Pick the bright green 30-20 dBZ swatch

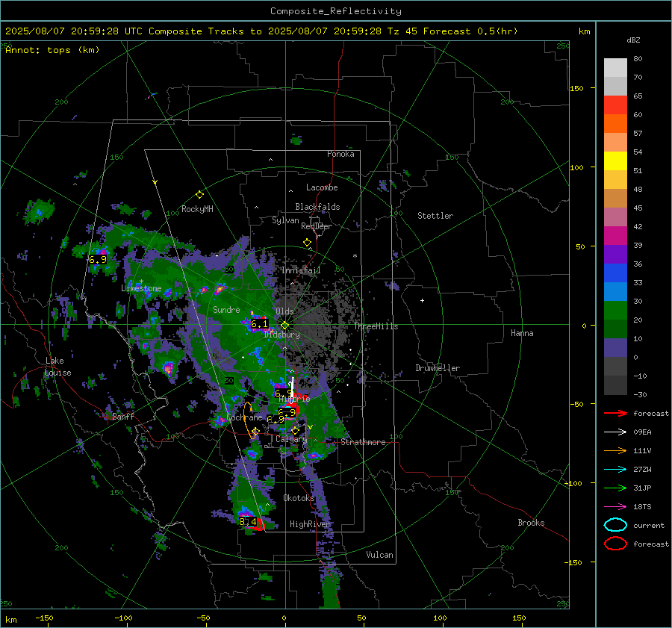615,311
